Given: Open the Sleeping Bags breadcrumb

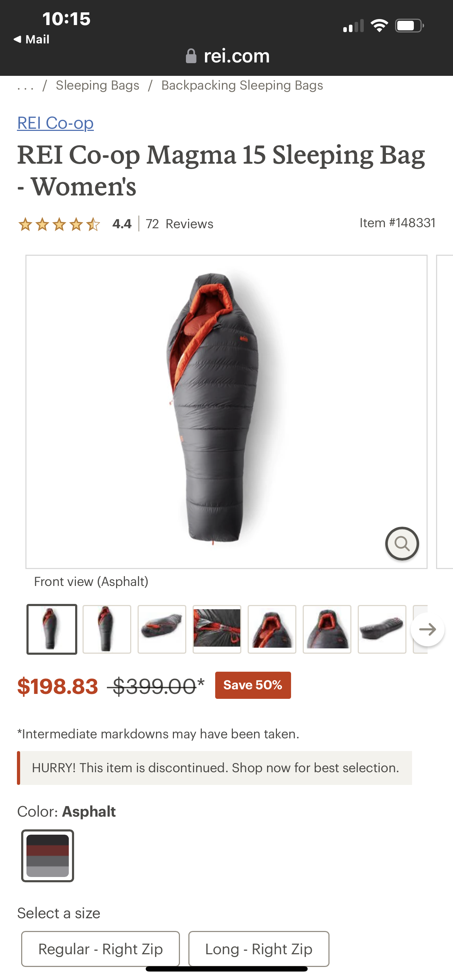Looking at the screenshot, I should 97,85.
